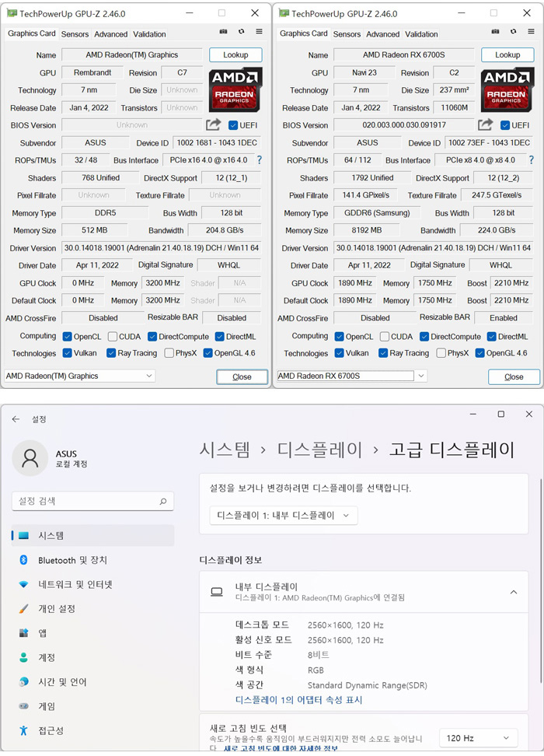The image size is (544, 756).
Task: Open GPU selector dropdown showing AMD Radeon(TM) Graphics
Action: pyautogui.click(x=79, y=376)
